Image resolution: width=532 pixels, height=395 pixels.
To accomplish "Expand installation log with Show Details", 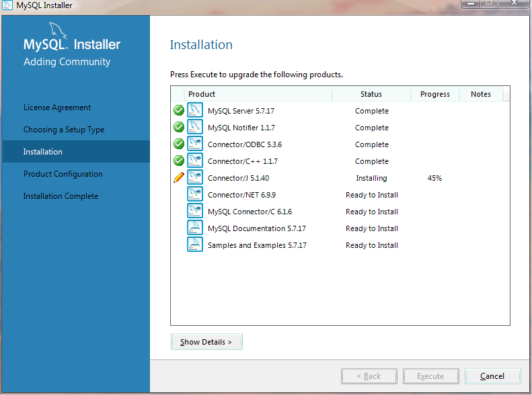I will [206, 342].
